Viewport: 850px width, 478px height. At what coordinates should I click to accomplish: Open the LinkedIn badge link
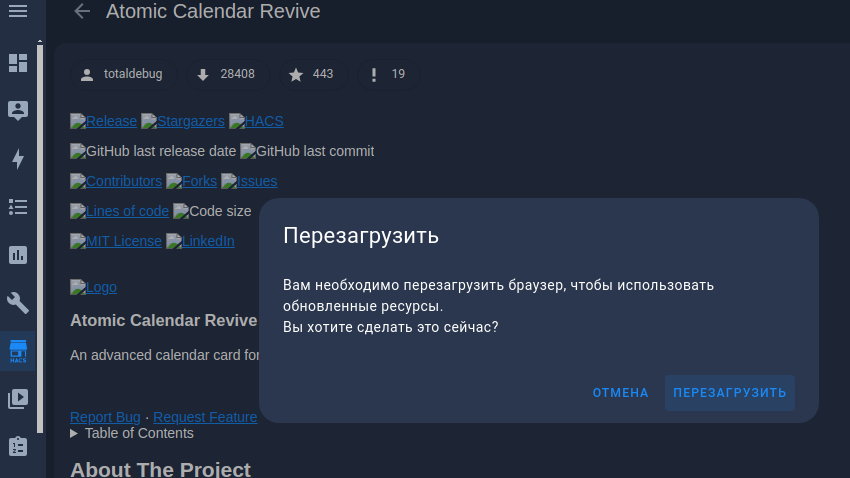(200, 241)
